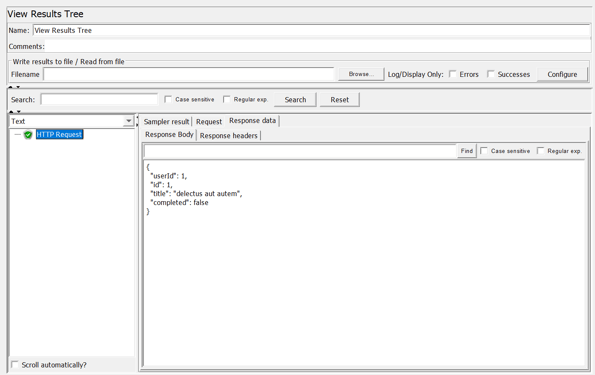Toggle Case sensitive beside Find button
Viewport: 595px width, 375px height.
[x=484, y=151]
